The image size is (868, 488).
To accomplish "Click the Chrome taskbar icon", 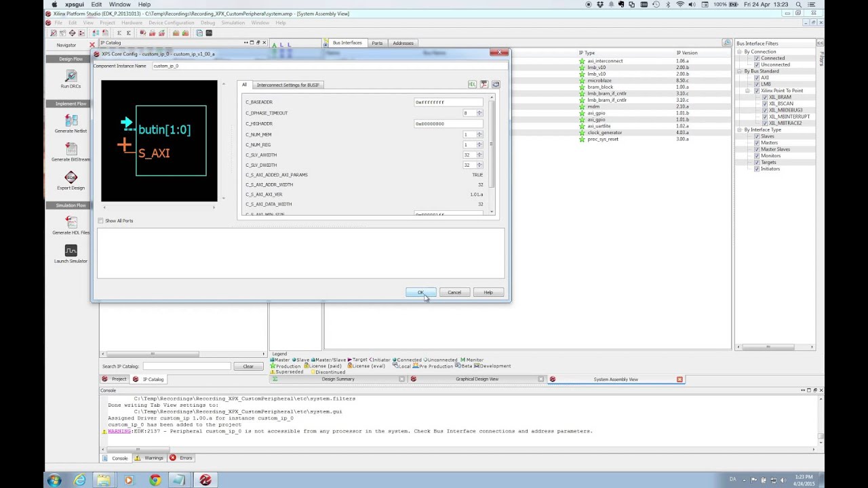I will [x=155, y=480].
